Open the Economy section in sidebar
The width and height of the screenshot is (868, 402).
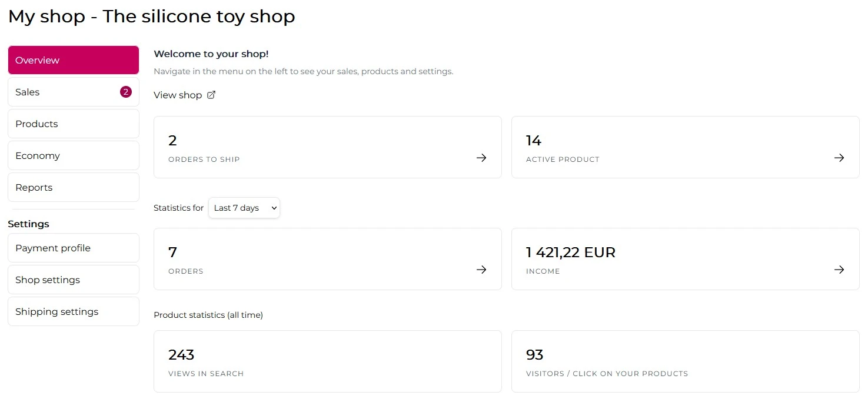(74, 155)
